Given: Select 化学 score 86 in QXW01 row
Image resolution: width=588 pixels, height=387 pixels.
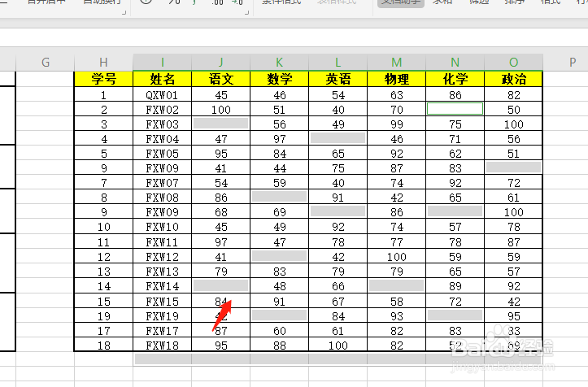Looking at the screenshot, I should [455, 95].
